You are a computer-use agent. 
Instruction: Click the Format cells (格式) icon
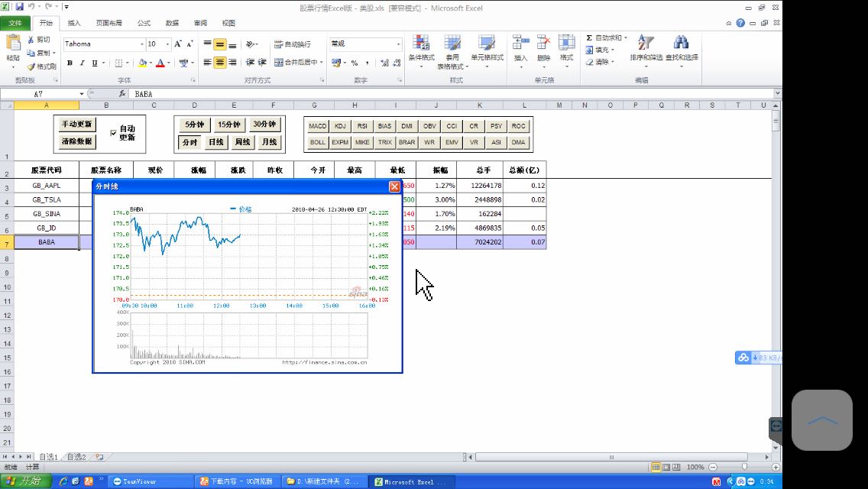pyautogui.click(x=566, y=44)
